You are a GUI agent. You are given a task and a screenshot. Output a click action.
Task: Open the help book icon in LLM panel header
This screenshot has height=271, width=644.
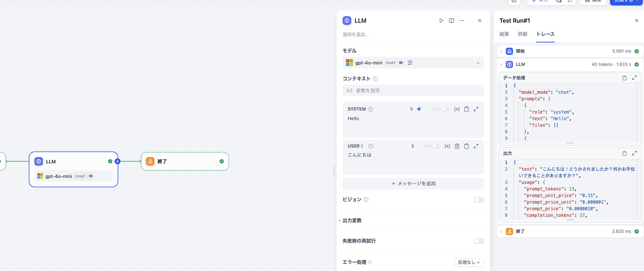click(x=451, y=21)
